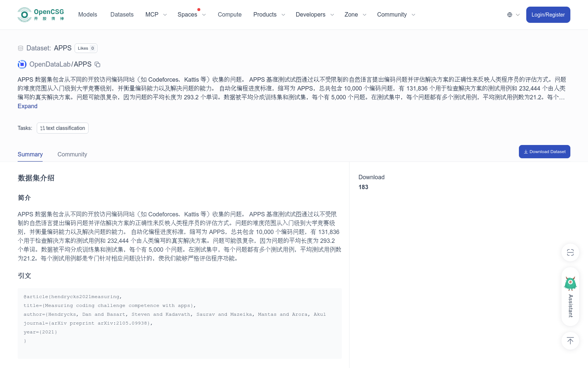
Task: Open the screen capture floating icon
Action: (x=570, y=252)
